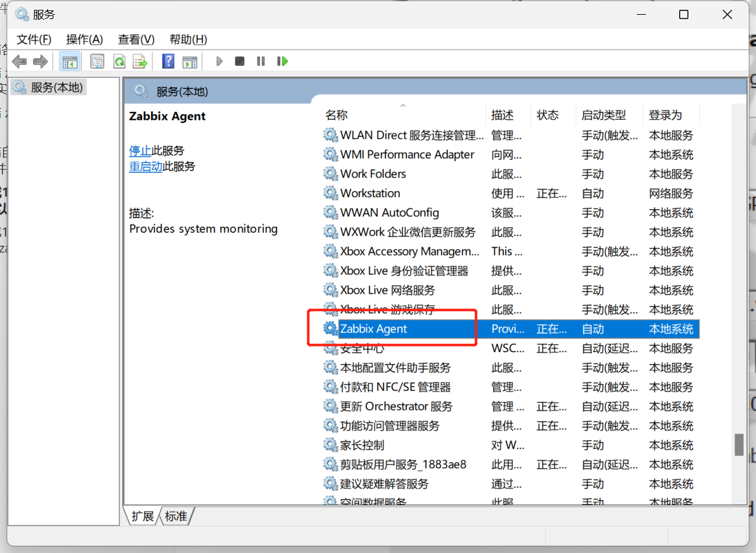Open the 文件(F) menu
This screenshot has width=756, height=553.
pyautogui.click(x=34, y=39)
